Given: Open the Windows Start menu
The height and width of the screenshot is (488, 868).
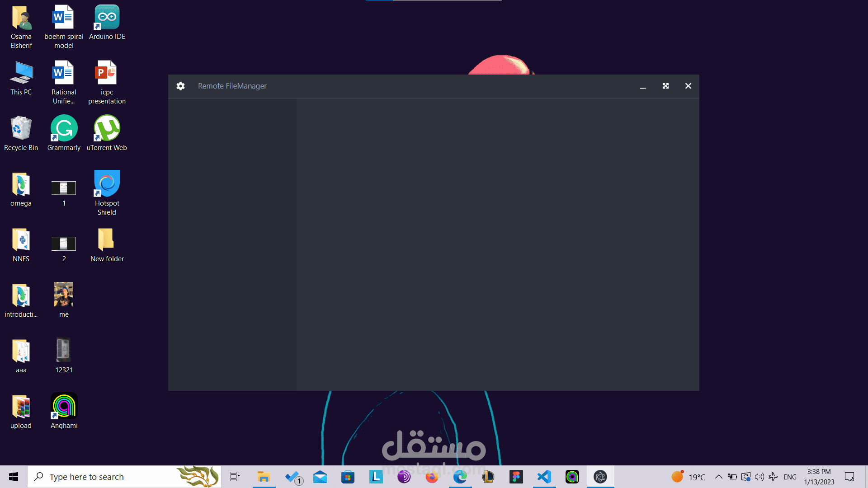Looking at the screenshot, I should coord(14,477).
